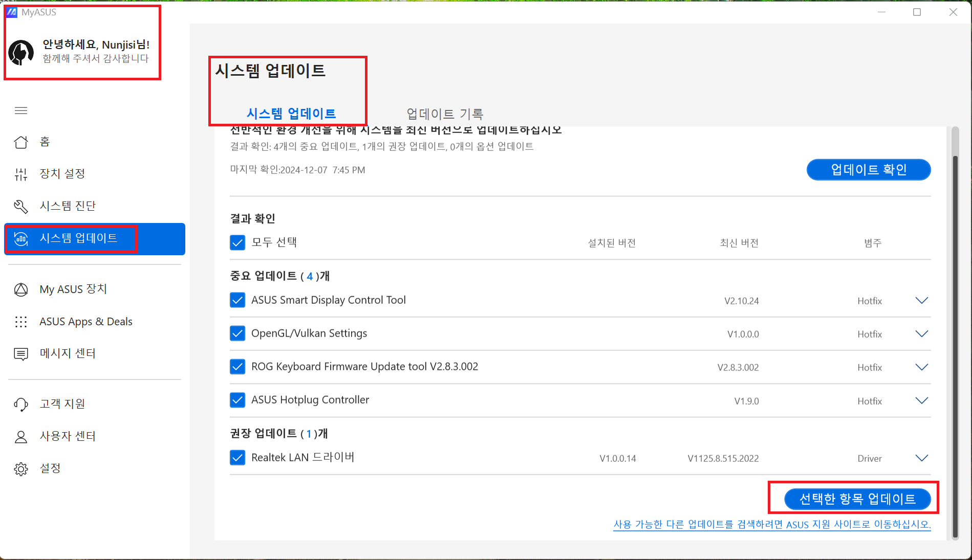Click 사용자 센터 person icon
972x560 pixels.
[21, 437]
